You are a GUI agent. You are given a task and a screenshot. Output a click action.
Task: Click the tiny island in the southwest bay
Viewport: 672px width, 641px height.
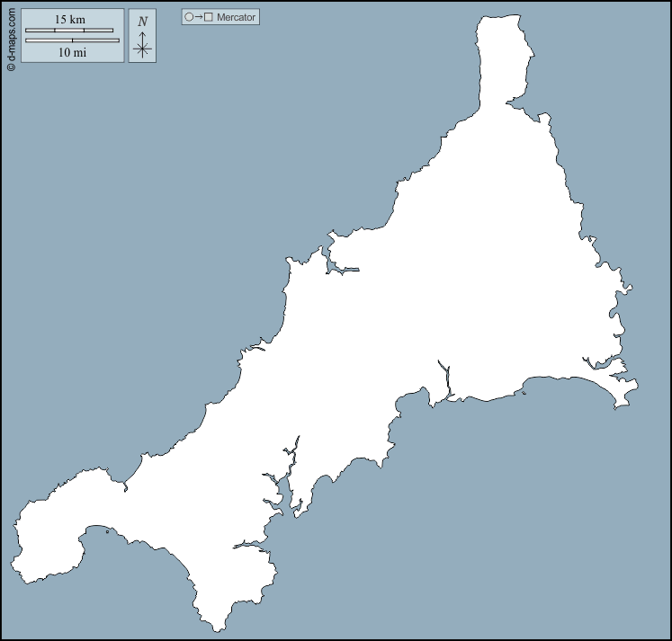tap(107, 531)
